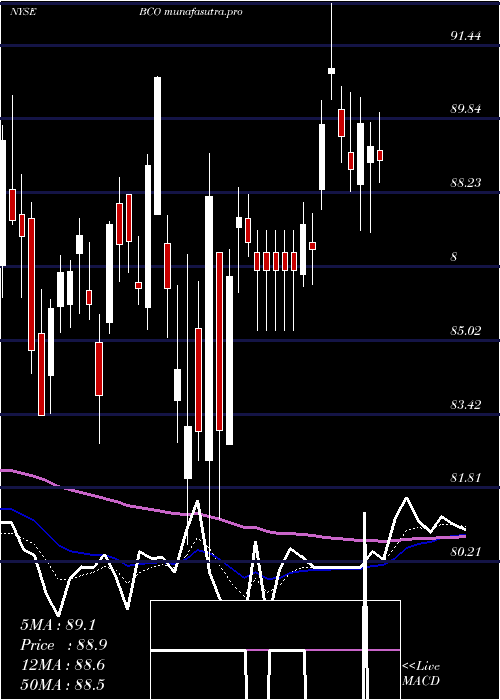The width and height of the screenshot is (500, 700).
Task: Click the 85.02 price axis label
Action: (466, 331)
